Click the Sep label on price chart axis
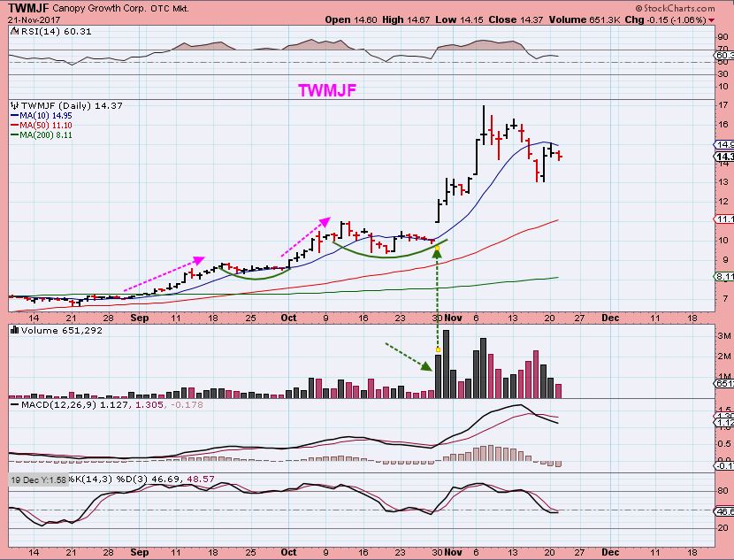Screen dimensions: 734x560 tap(140, 318)
